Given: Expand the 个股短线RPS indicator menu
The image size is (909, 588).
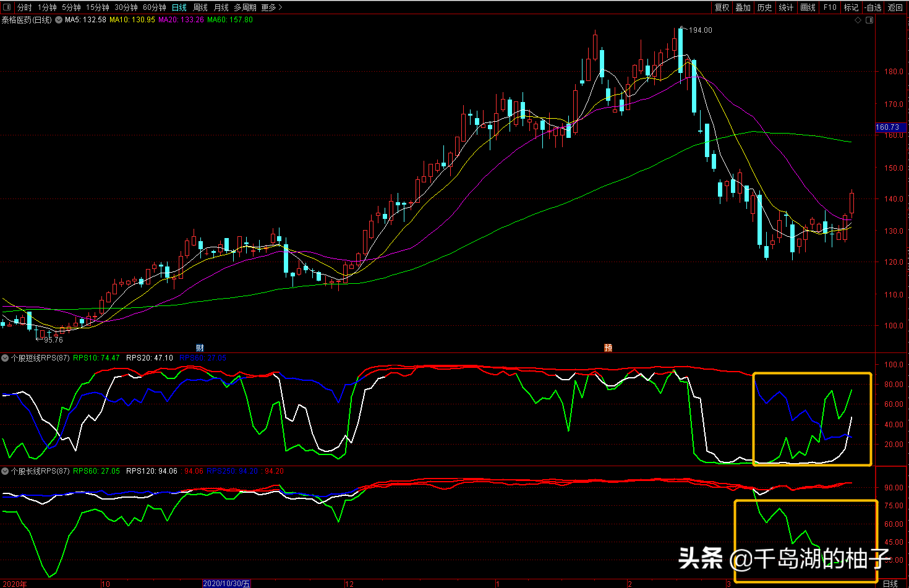Looking at the screenshot, I should coord(5,358).
